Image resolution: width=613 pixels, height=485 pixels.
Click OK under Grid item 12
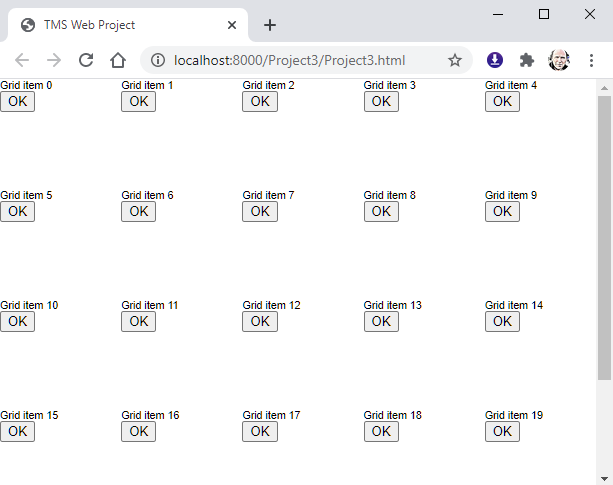click(x=260, y=322)
